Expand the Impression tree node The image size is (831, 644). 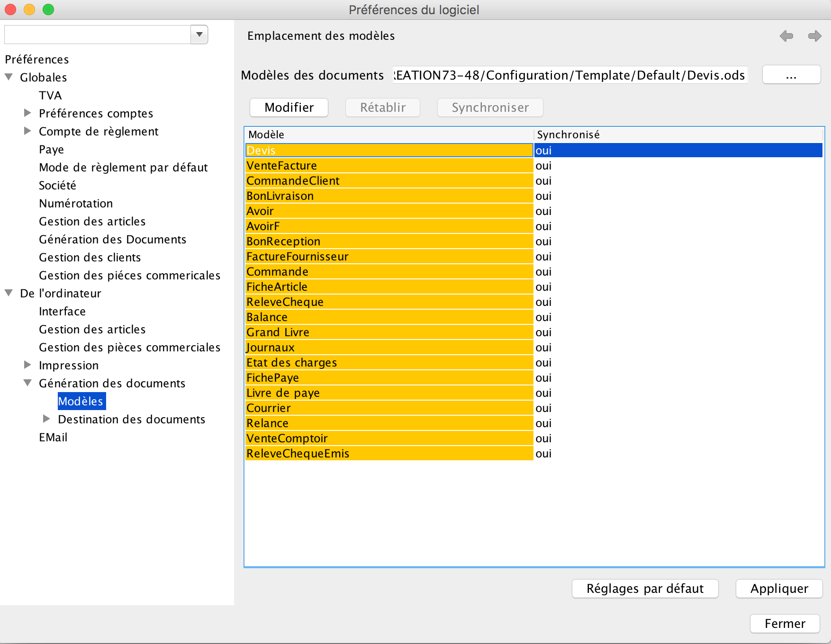(27, 365)
